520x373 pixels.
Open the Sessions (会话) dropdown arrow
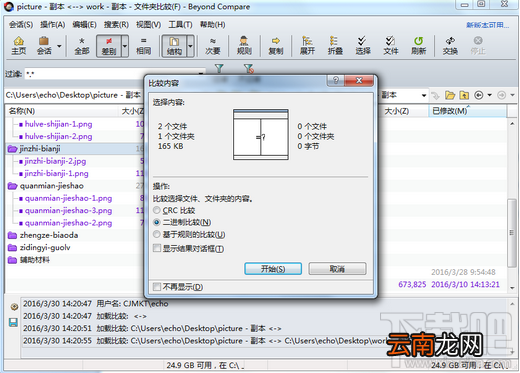(59, 46)
